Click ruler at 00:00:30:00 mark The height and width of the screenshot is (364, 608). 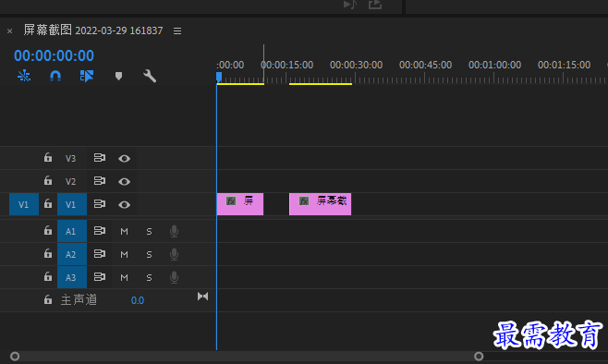[x=356, y=65]
